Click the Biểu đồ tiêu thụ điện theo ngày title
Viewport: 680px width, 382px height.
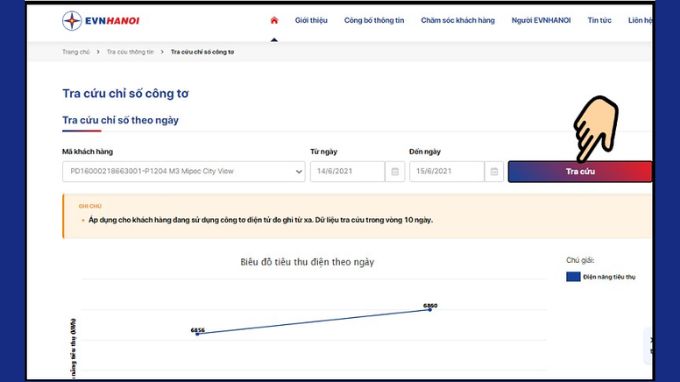click(x=307, y=262)
